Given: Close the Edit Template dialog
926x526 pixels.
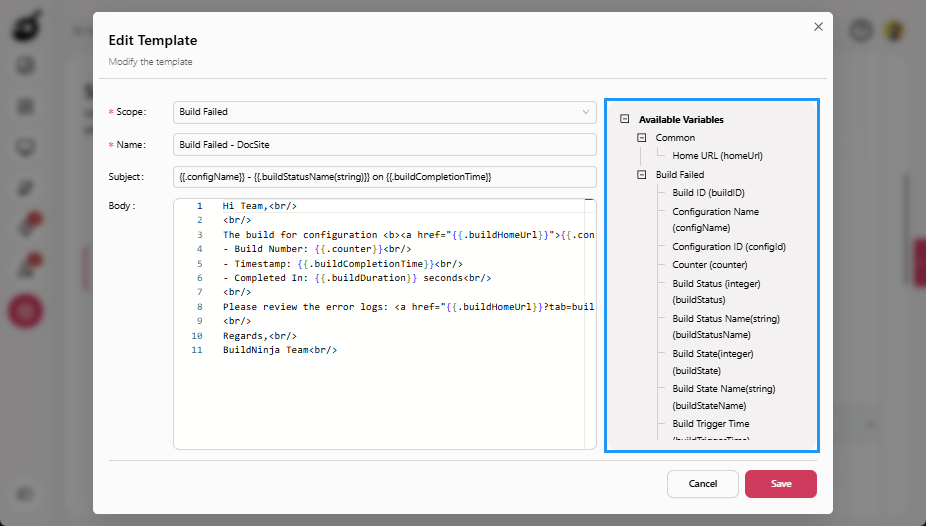Looking at the screenshot, I should [x=818, y=27].
